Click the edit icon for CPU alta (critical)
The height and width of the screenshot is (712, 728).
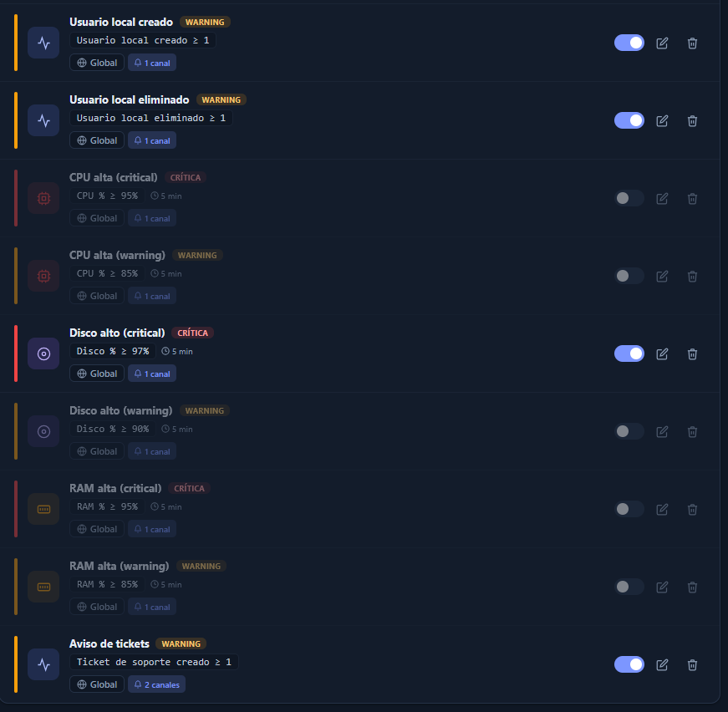tap(662, 199)
